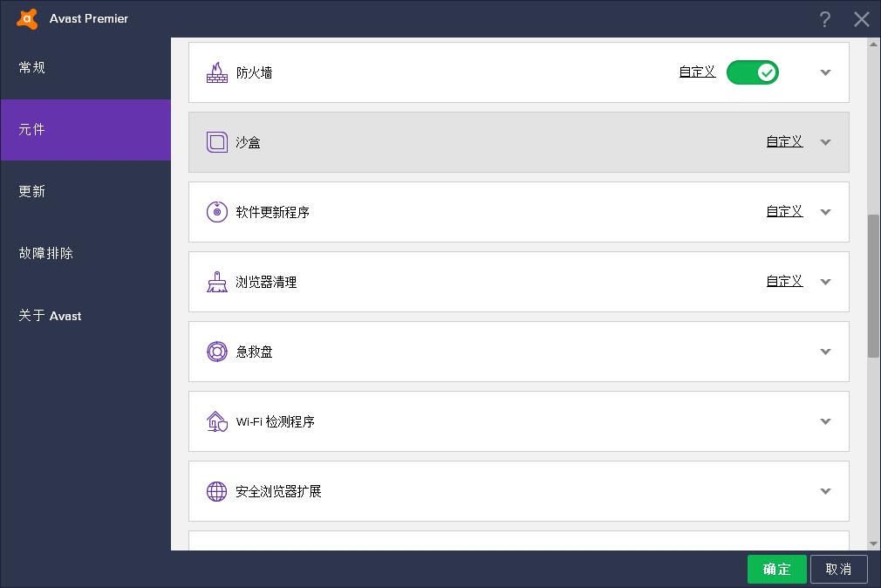
Task: Click the software updater (软件更新程序) icon
Action: pos(216,212)
